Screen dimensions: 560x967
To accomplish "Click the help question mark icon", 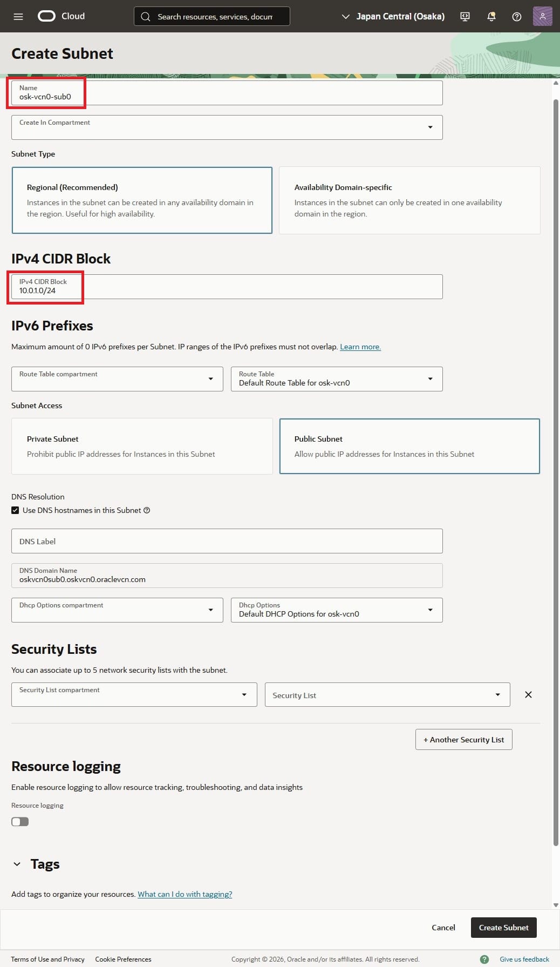I will coord(516,16).
